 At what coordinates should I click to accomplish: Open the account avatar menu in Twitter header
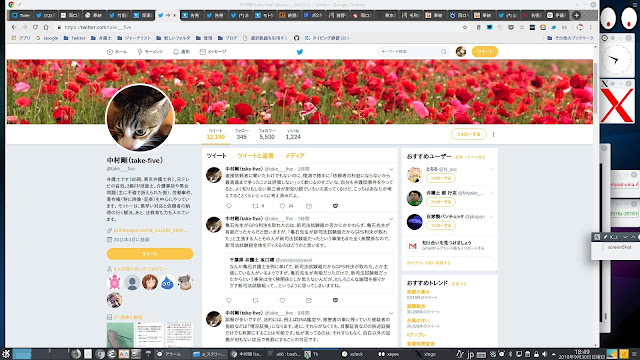(461, 52)
